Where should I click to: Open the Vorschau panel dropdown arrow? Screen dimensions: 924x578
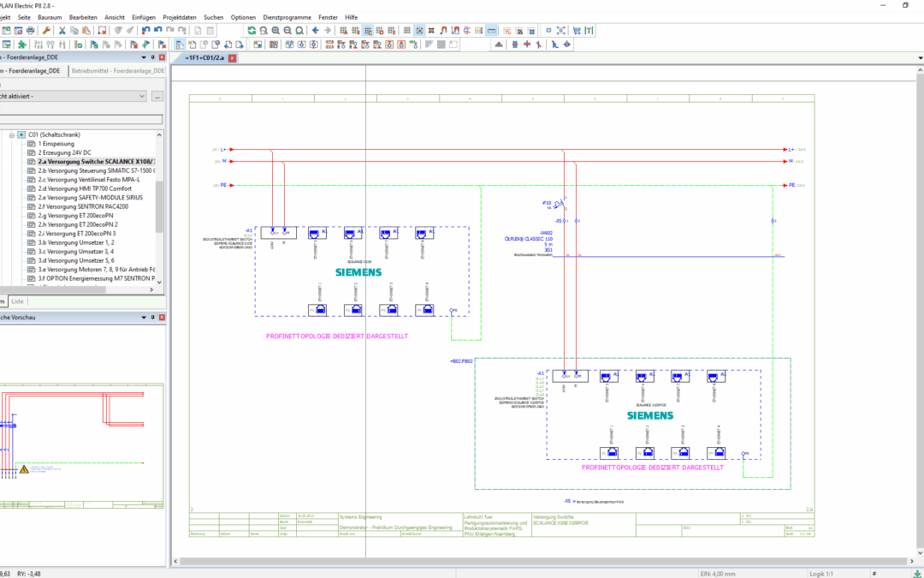click(144, 318)
